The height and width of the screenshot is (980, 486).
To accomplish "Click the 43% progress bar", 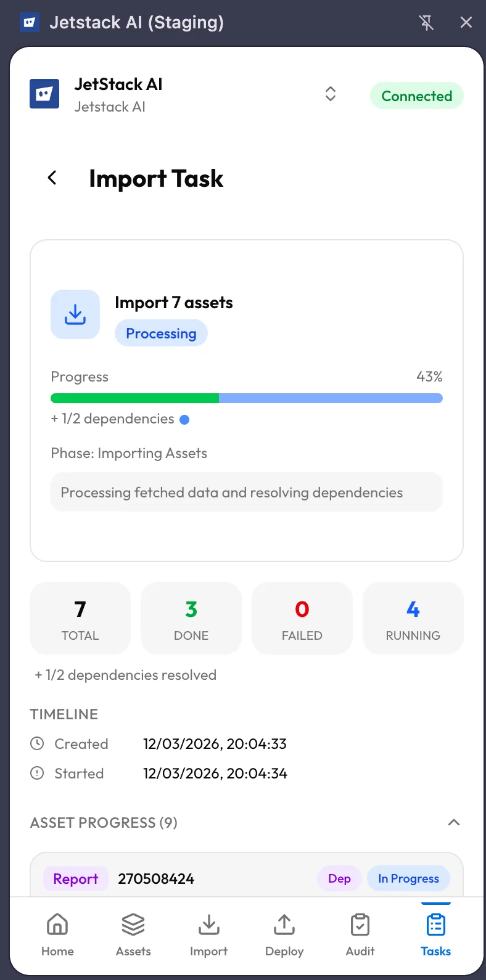I will tap(246, 398).
